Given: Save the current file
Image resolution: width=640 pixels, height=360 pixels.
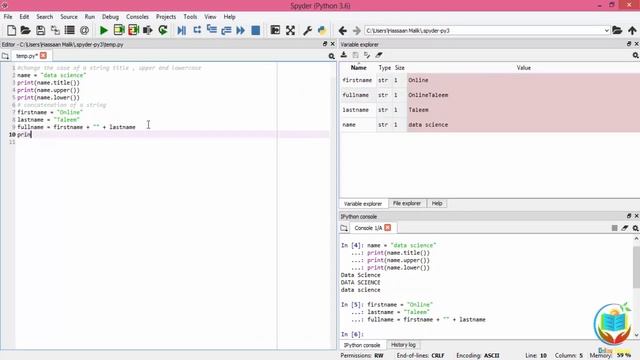Looking at the screenshot, I should 40,30.
